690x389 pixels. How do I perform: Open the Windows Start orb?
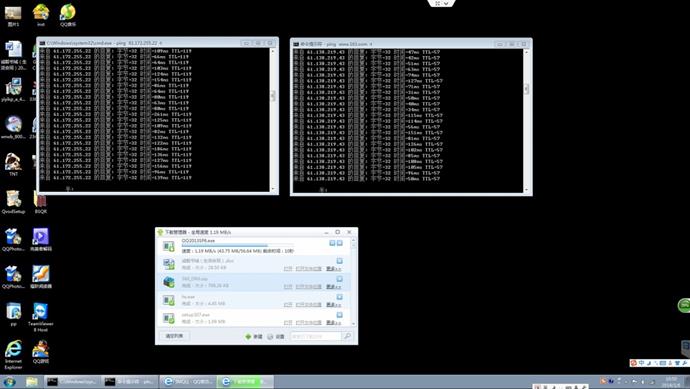(9, 382)
